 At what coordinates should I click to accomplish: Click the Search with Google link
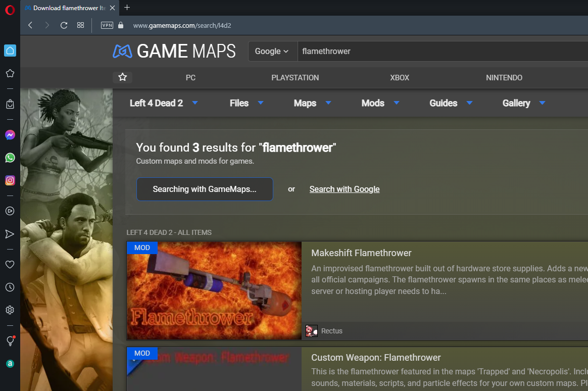[344, 189]
